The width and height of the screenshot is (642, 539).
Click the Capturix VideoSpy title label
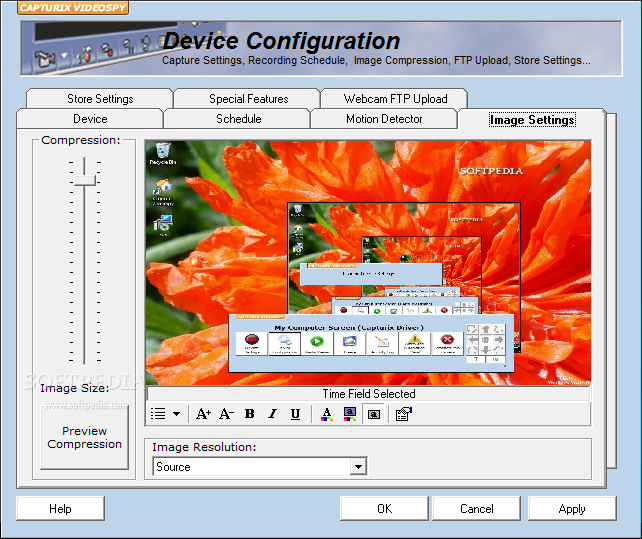pos(73,7)
